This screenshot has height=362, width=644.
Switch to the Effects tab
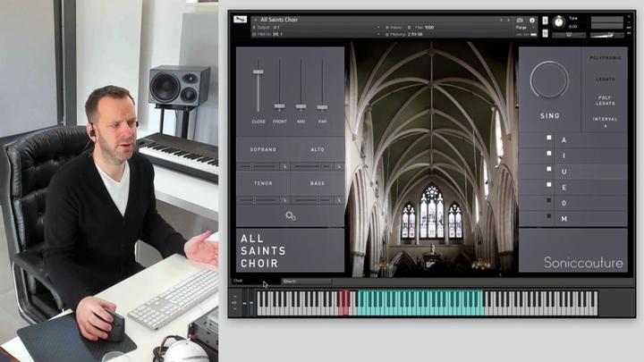306,282
